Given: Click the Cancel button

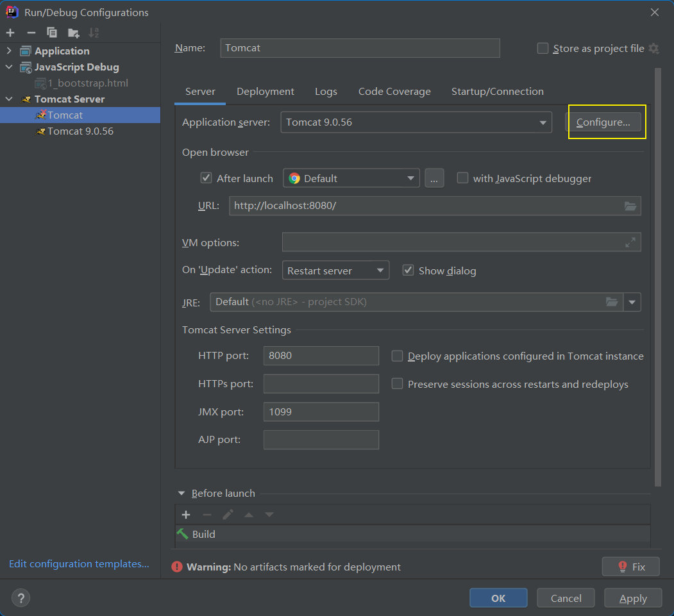Looking at the screenshot, I should point(566,598).
